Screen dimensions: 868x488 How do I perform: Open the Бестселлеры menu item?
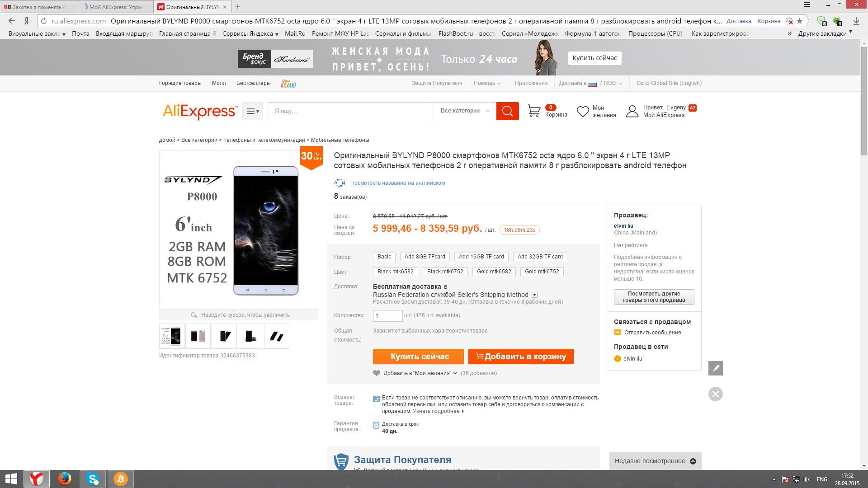click(x=254, y=83)
